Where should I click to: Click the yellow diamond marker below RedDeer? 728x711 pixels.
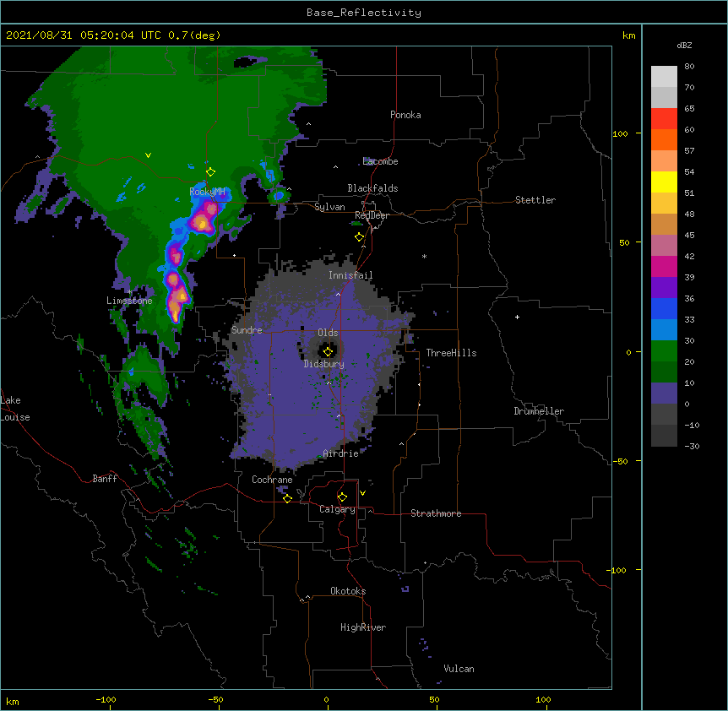point(359,237)
